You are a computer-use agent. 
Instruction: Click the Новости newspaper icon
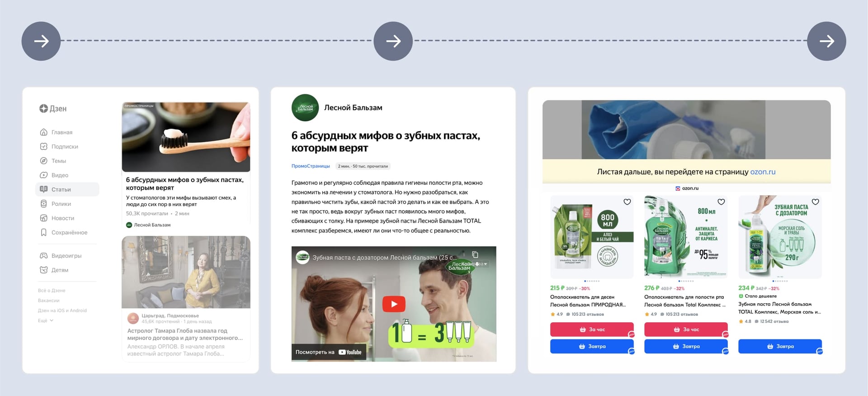coord(44,218)
